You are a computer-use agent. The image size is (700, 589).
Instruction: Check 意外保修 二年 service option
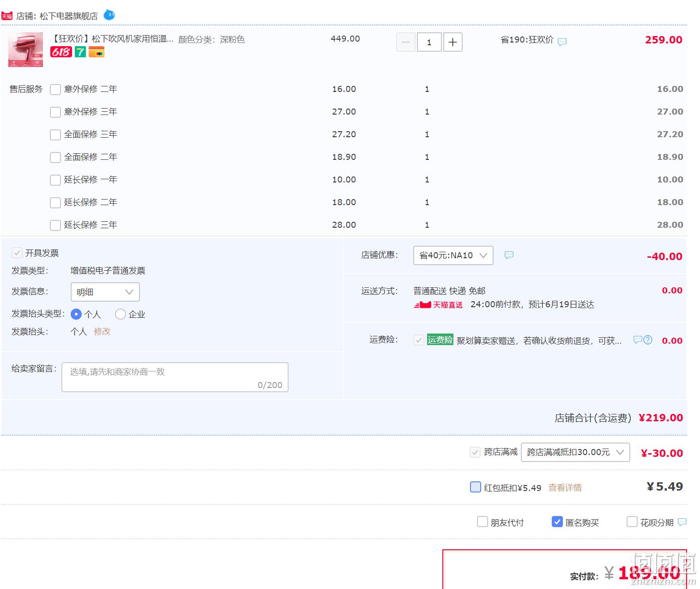pyautogui.click(x=55, y=89)
